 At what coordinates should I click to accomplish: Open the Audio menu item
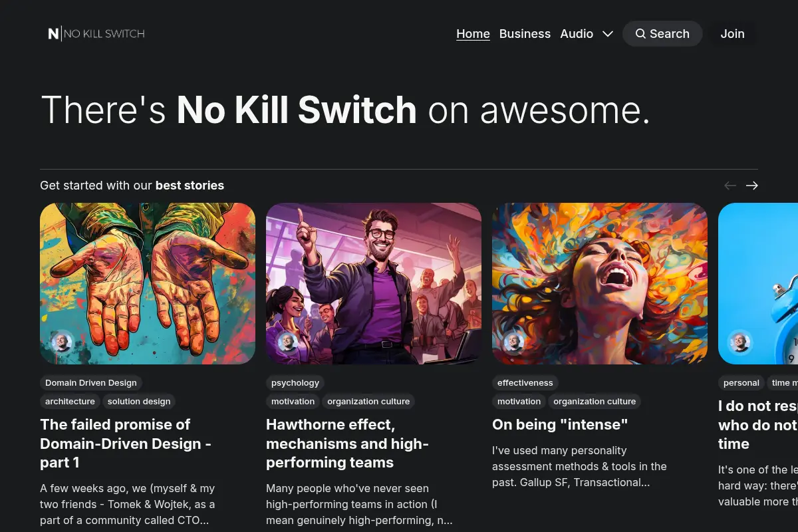pos(577,33)
